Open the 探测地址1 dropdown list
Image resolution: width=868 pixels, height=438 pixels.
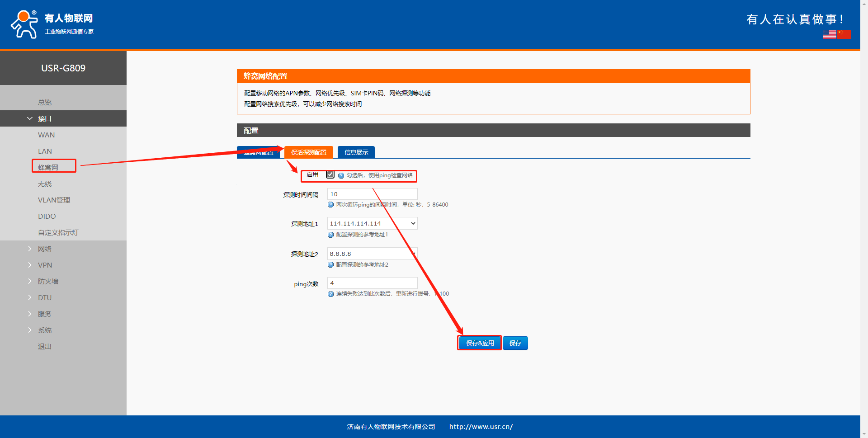(372, 223)
